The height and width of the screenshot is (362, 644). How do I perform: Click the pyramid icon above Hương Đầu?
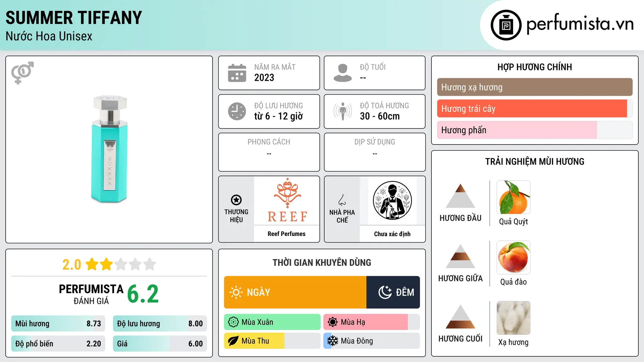[460, 196]
